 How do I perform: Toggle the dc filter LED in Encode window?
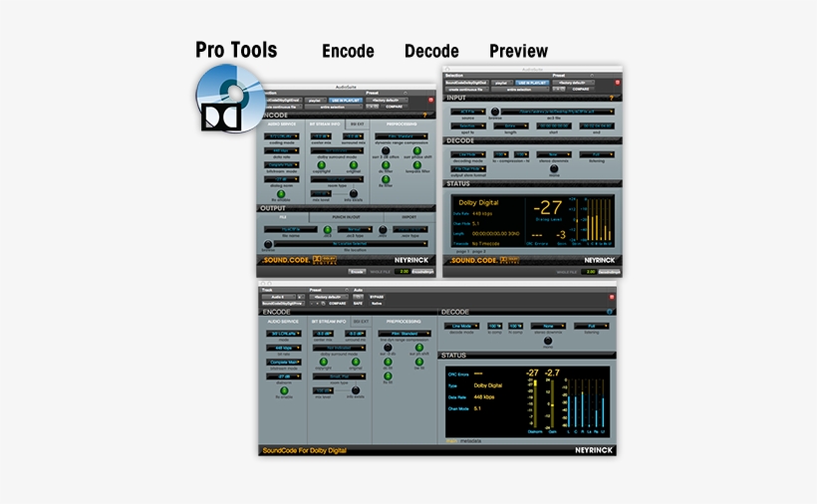[386, 165]
